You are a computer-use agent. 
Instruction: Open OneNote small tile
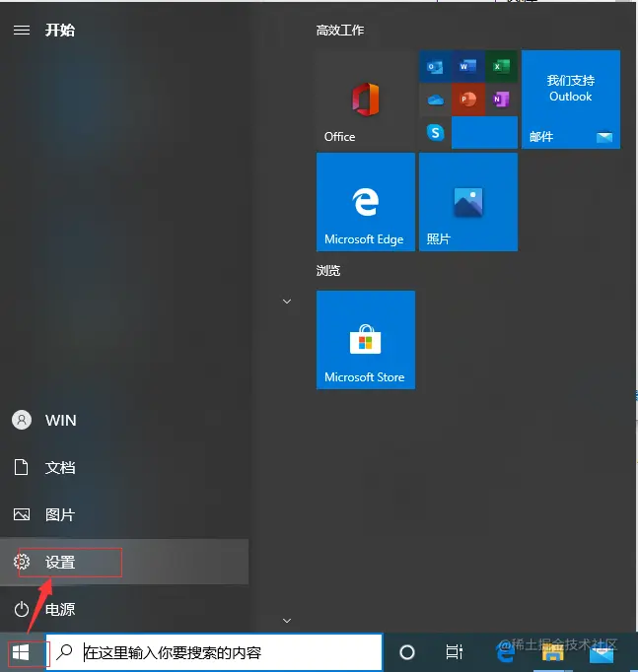coord(501,100)
